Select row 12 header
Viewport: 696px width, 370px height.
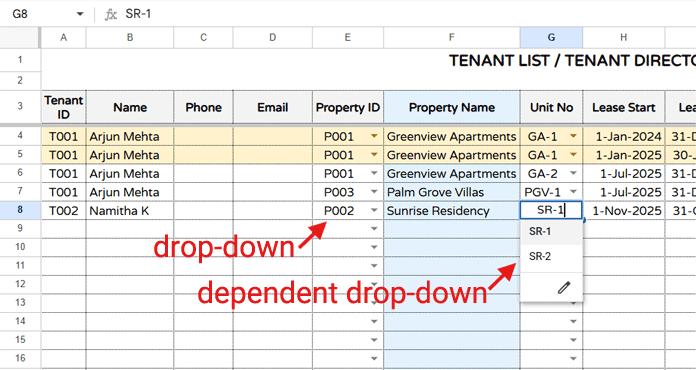[x=20, y=284]
